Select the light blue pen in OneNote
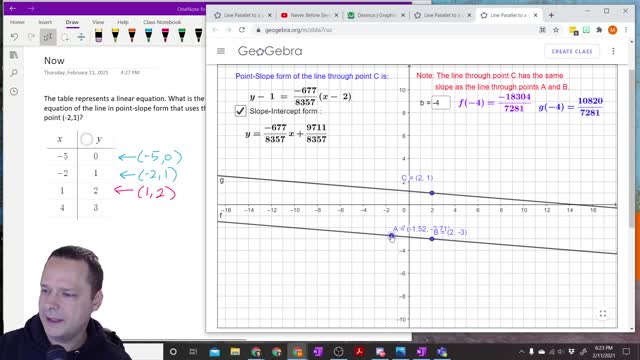The width and height of the screenshot is (640, 360). (x=149, y=36)
